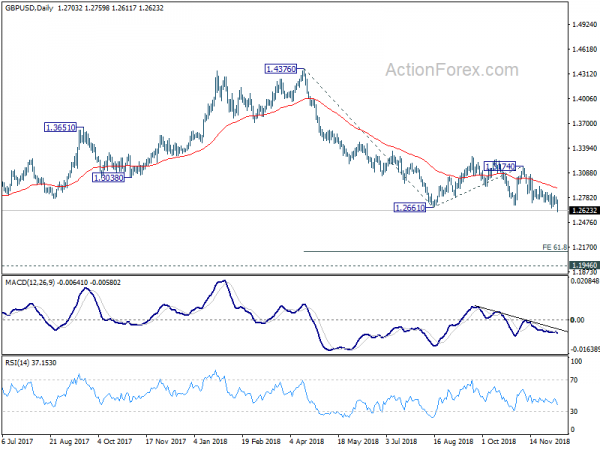Screen dimensions: 600x450
Task: Click the 1.31740 price label
Action: coord(500,166)
